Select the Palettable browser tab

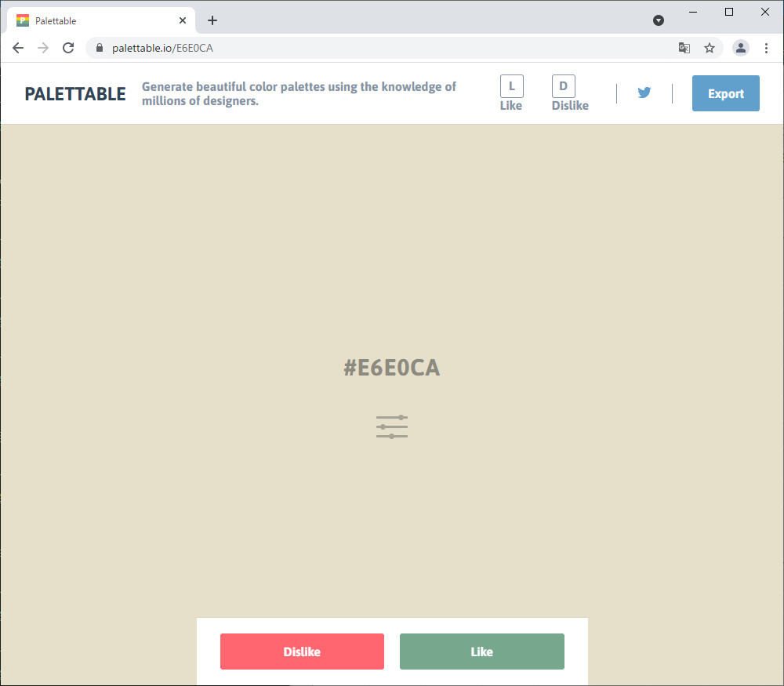click(x=100, y=20)
